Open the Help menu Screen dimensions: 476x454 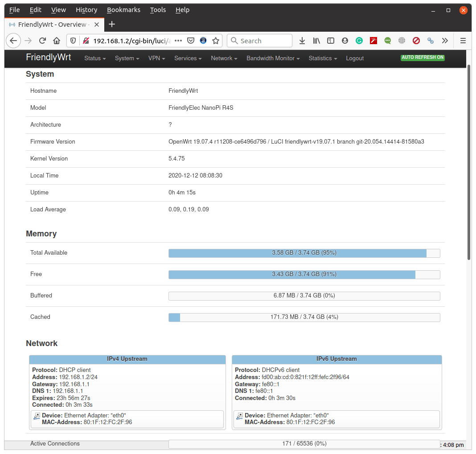click(x=182, y=10)
